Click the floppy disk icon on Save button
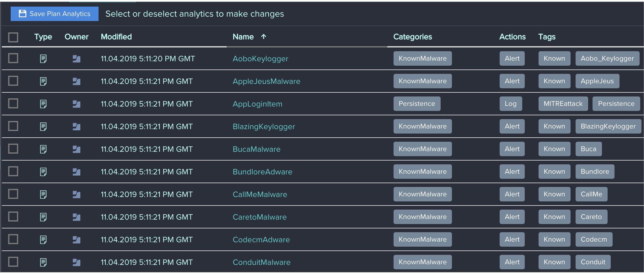The height and width of the screenshot is (274, 644). point(23,14)
